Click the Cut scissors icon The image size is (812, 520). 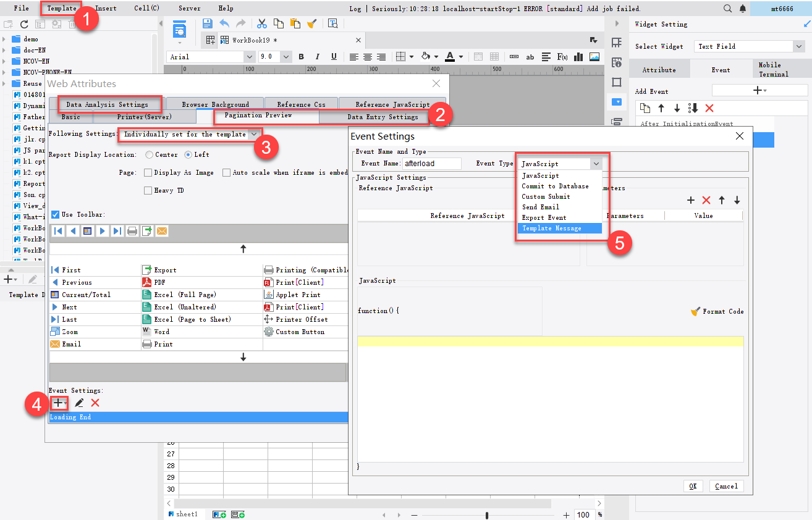pos(261,23)
